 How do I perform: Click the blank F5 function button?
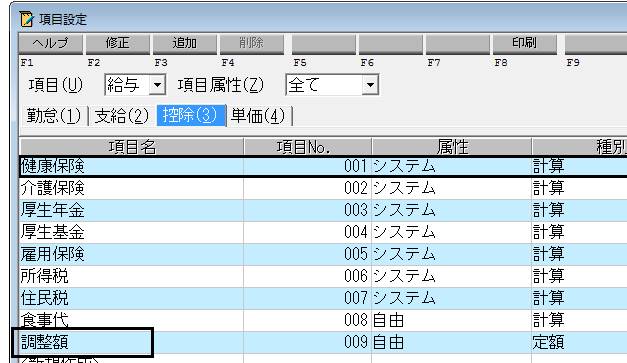click(x=323, y=44)
